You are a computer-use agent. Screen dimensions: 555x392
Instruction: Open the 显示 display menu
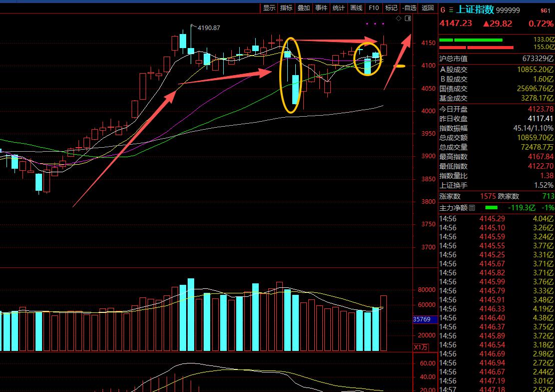269,8
